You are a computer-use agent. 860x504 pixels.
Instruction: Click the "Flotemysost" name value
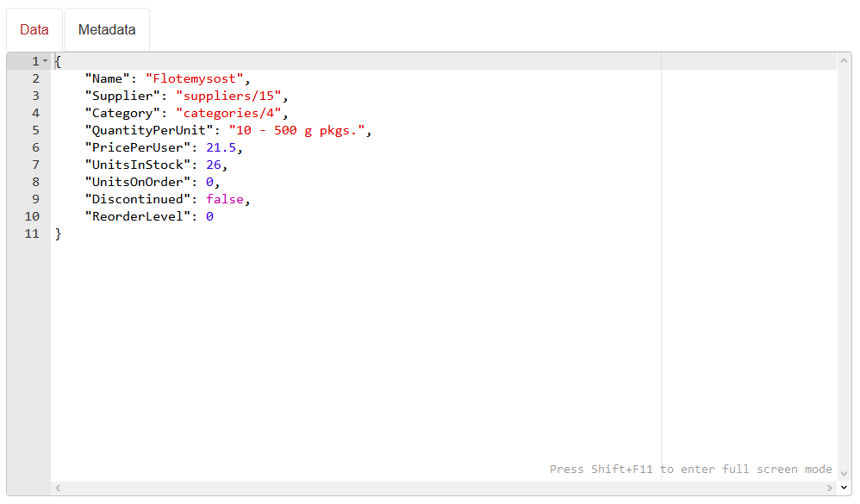click(x=194, y=79)
